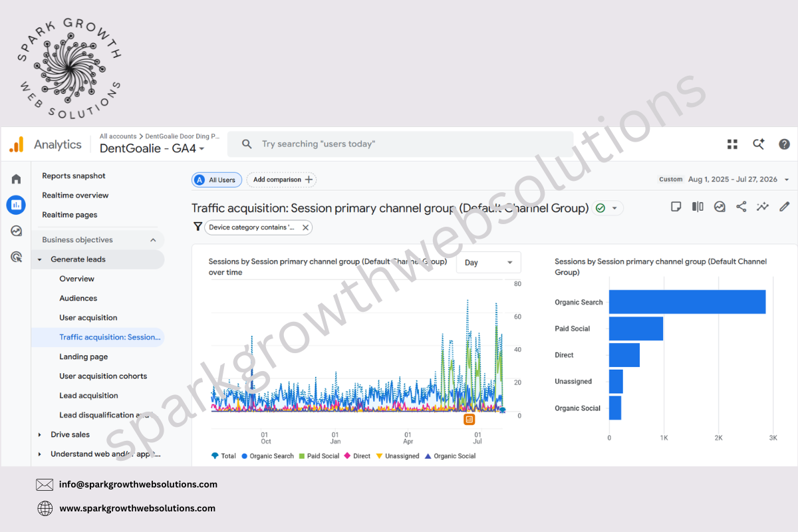Toggle Paid Social series in legend
Viewport: 798px width, 532px height.
[x=319, y=456]
